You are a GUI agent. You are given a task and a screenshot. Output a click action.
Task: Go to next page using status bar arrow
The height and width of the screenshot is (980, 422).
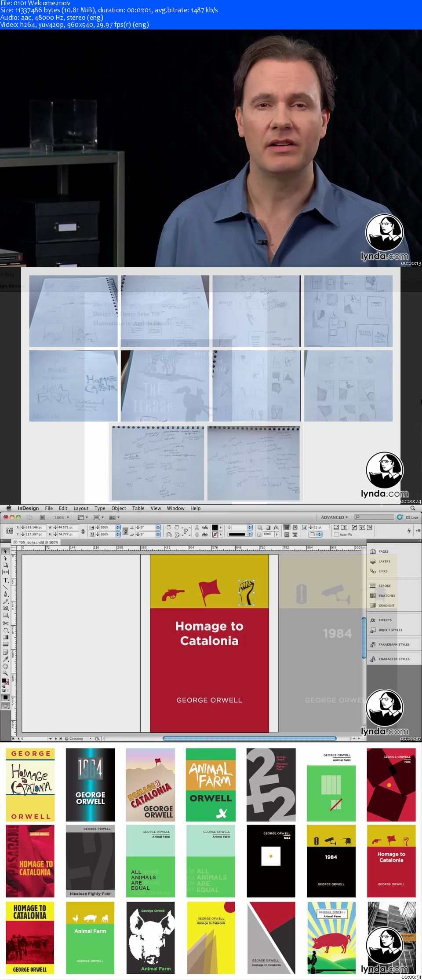click(56, 739)
